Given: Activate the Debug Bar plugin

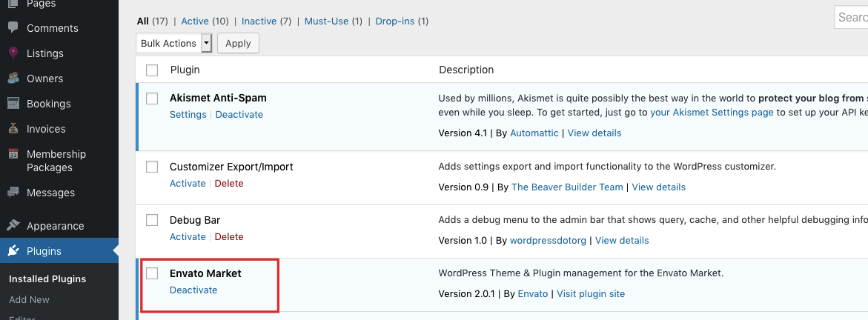Looking at the screenshot, I should pos(188,236).
